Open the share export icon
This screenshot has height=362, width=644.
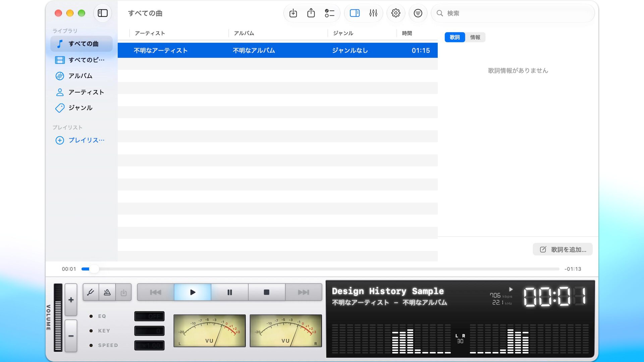311,13
